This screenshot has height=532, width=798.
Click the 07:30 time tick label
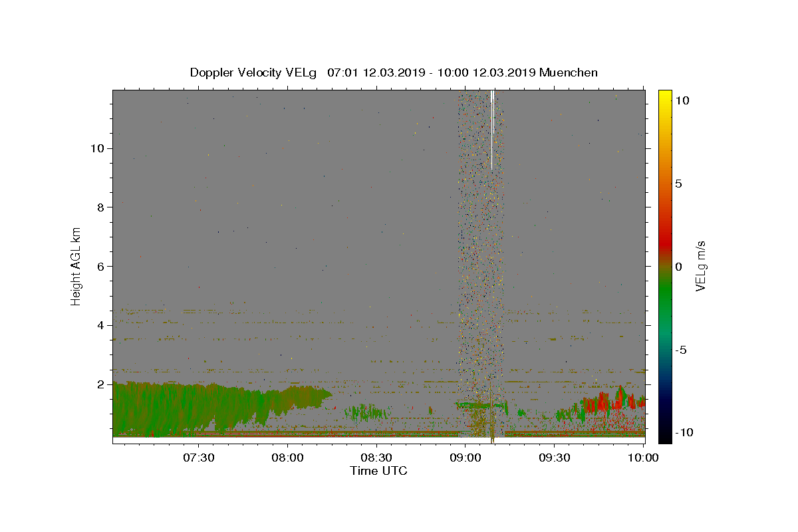(199, 458)
